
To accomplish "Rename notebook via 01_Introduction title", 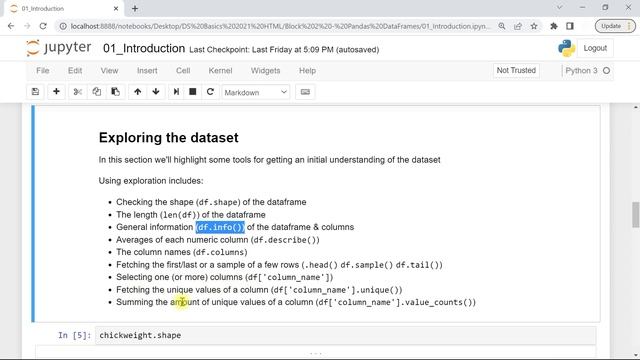I will [144, 49].
